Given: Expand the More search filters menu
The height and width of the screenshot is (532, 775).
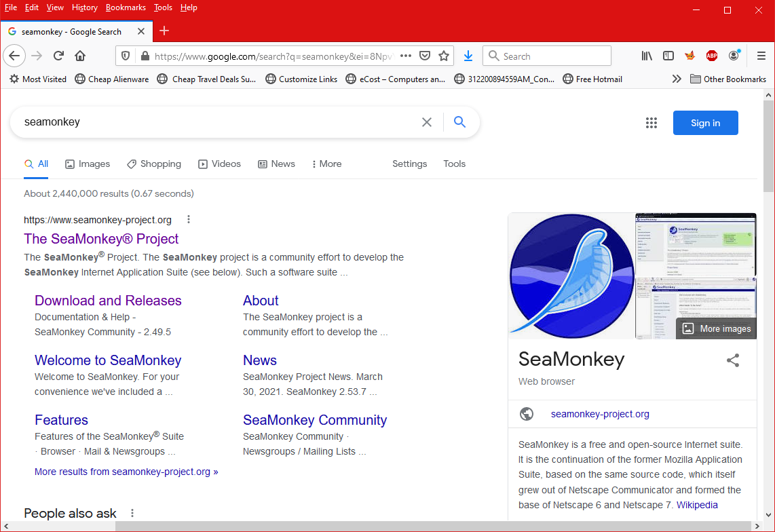Looking at the screenshot, I should tap(326, 164).
